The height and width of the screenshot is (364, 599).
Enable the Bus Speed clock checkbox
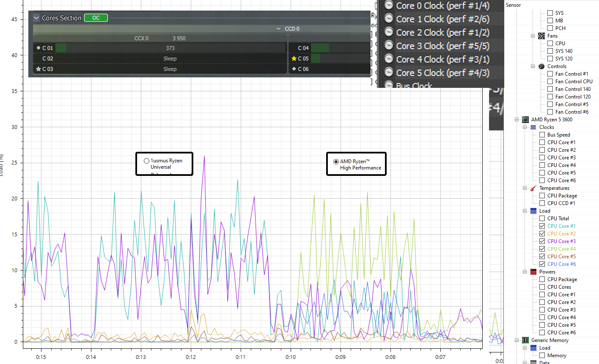[542, 135]
